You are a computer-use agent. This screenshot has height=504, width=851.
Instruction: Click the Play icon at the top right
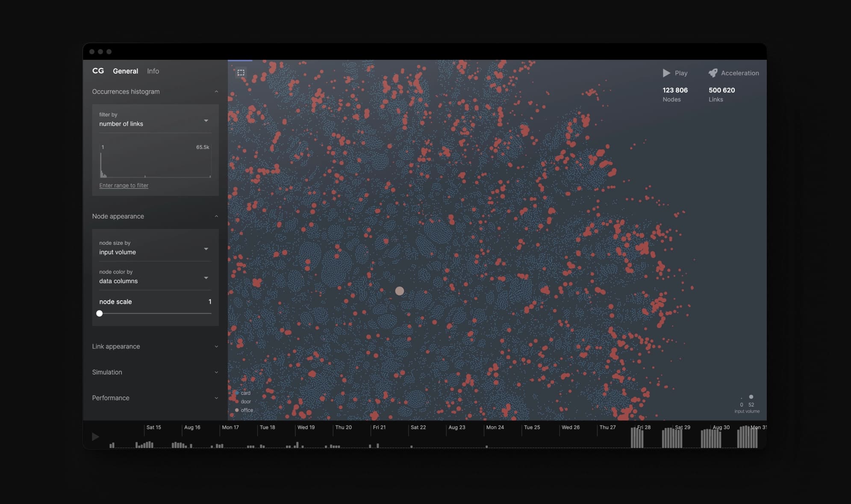(x=666, y=73)
